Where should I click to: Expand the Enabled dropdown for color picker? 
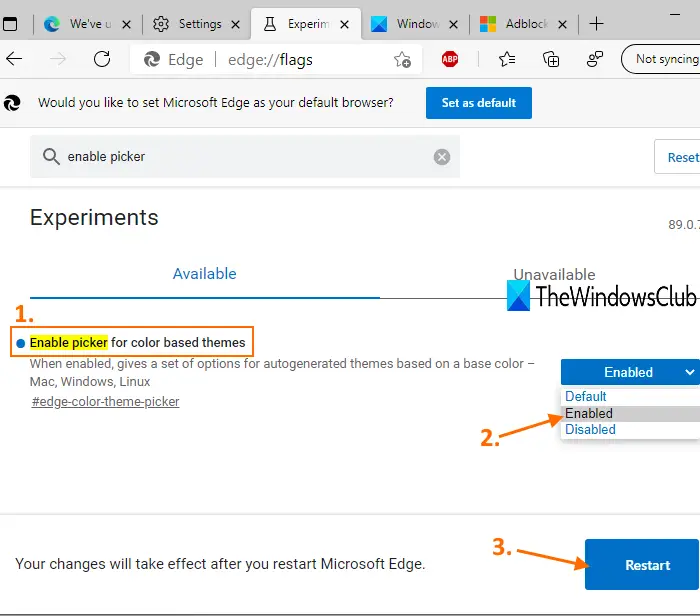pyautogui.click(x=630, y=372)
